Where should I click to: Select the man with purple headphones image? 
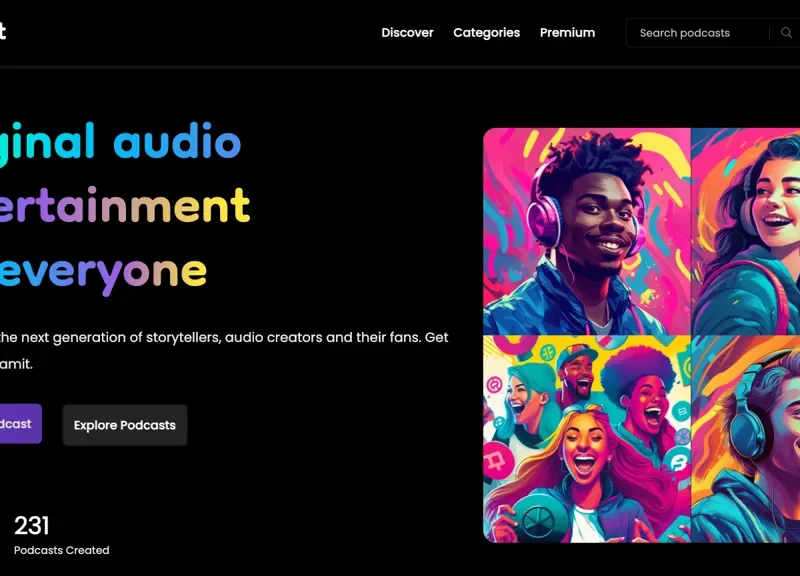pyautogui.click(x=587, y=231)
